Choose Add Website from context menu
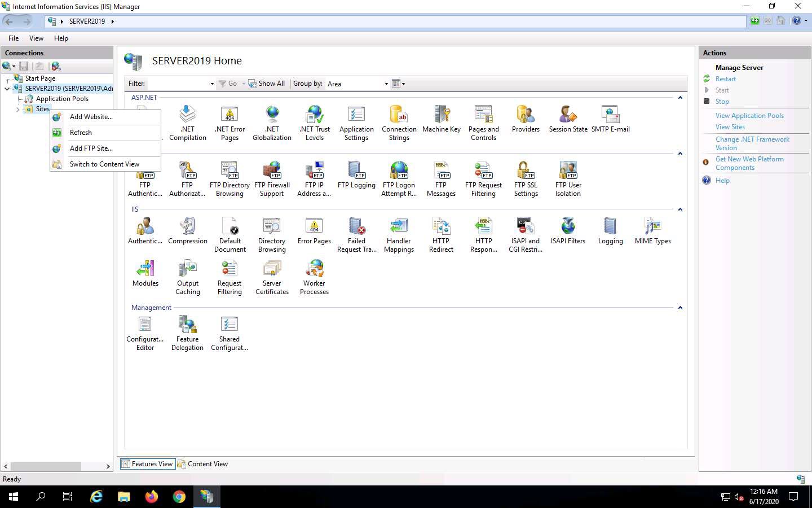Viewport: 812px width, 508px height. click(105, 117)
